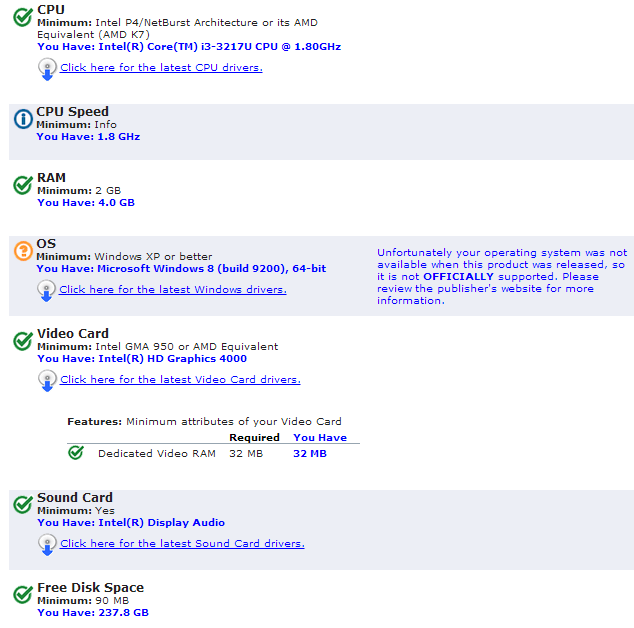
Task: Click the download disc icon for Video Card drivers
Action: coord(47,381)
